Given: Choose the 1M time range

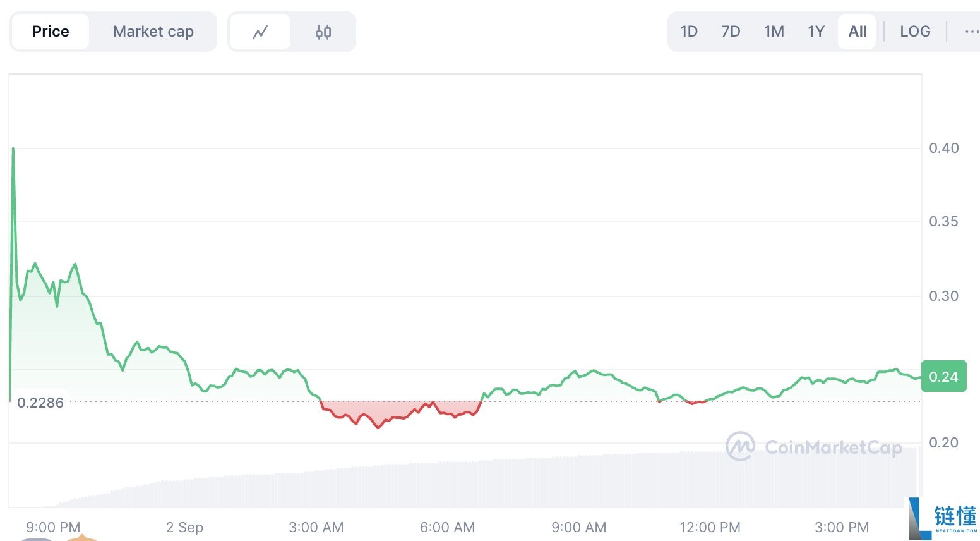Looking at the screenshot, I should (x=774, y=32).
